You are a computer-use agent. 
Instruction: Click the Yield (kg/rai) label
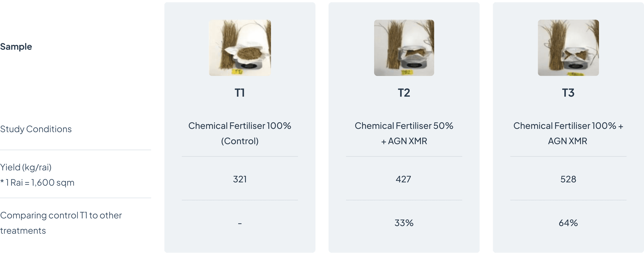(26, 167)
